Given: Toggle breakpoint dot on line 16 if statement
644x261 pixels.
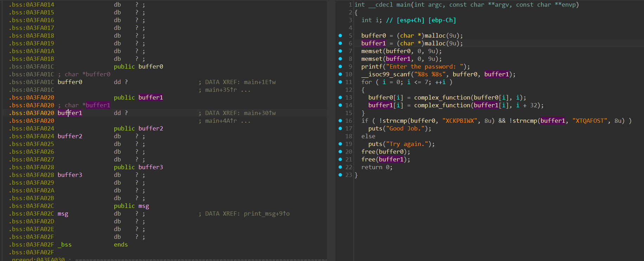Looking at the screenshot, I should click(x=340, y=121).
